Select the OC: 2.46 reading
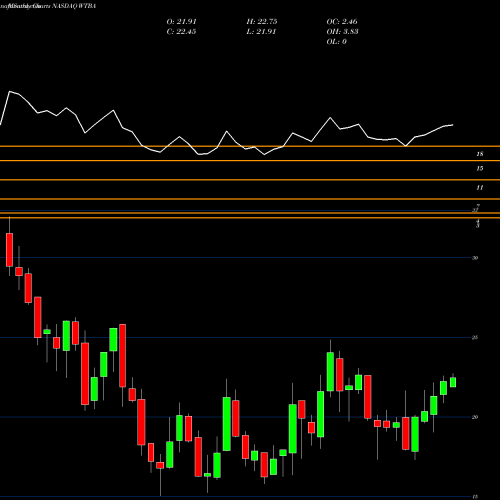This screenshot has width=500, height=500. (x=342, y=21)
